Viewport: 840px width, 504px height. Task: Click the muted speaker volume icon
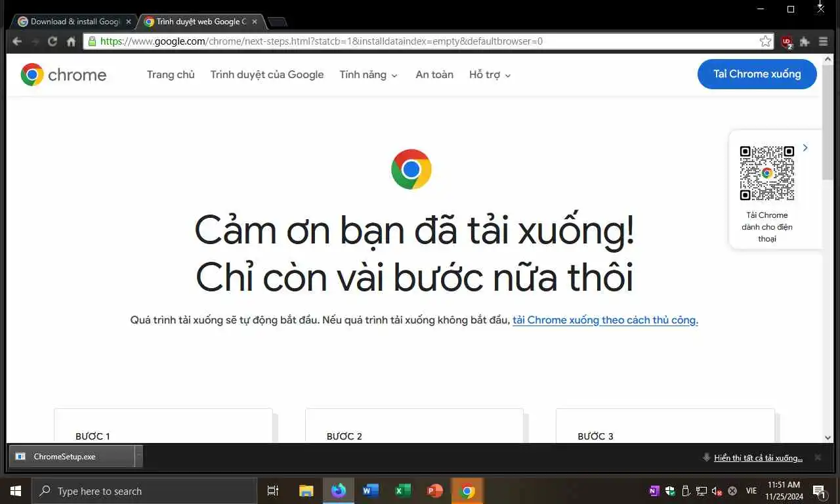tap(717, 491)
